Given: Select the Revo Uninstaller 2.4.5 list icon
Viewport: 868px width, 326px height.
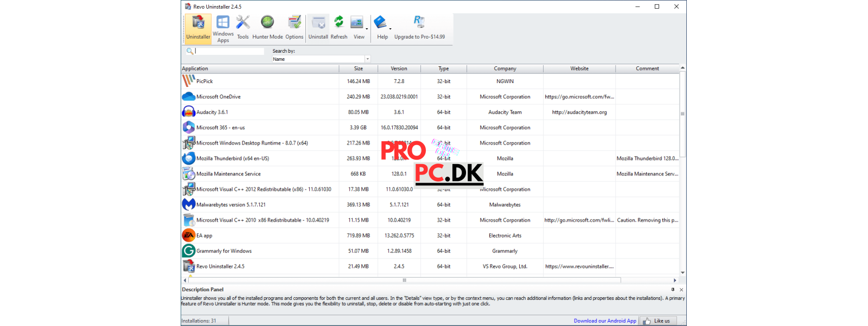Looking at the screenshot, I should click(188, 266).
